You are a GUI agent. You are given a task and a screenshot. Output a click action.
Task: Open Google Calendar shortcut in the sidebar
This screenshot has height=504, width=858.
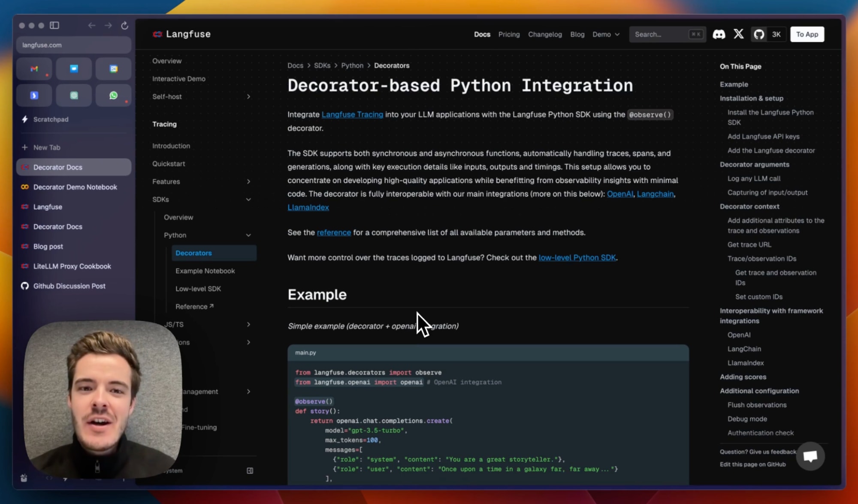pyautogui.click(x=113, y=69)
